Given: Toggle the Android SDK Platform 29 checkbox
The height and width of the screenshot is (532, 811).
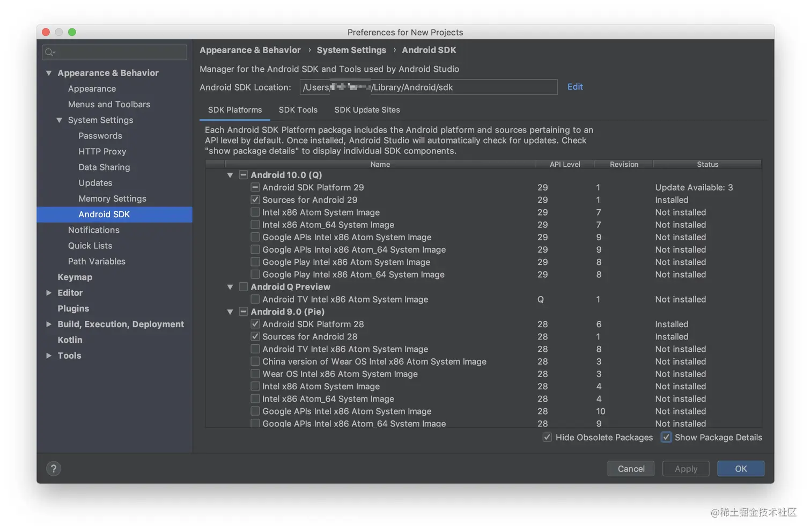Looking at the screenshot, I should pyautogui.click(x=255, y=187).
